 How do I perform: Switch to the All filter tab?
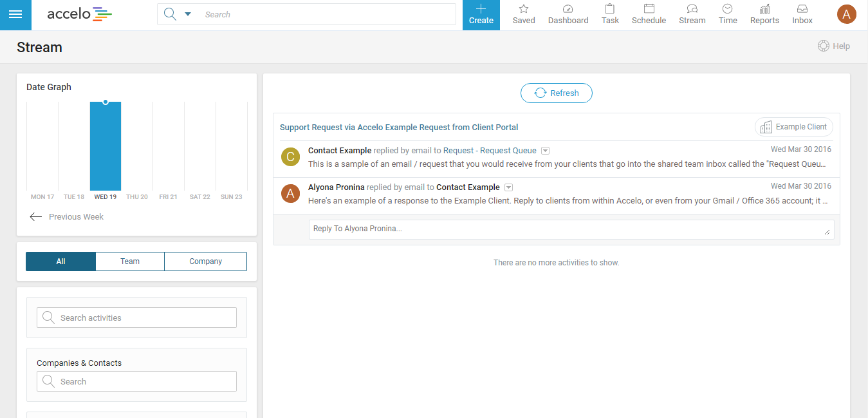click(x=61, y=261)
